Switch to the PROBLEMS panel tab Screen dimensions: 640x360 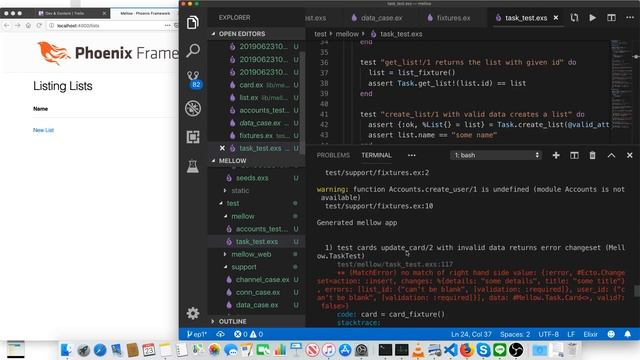click(333, 155)
